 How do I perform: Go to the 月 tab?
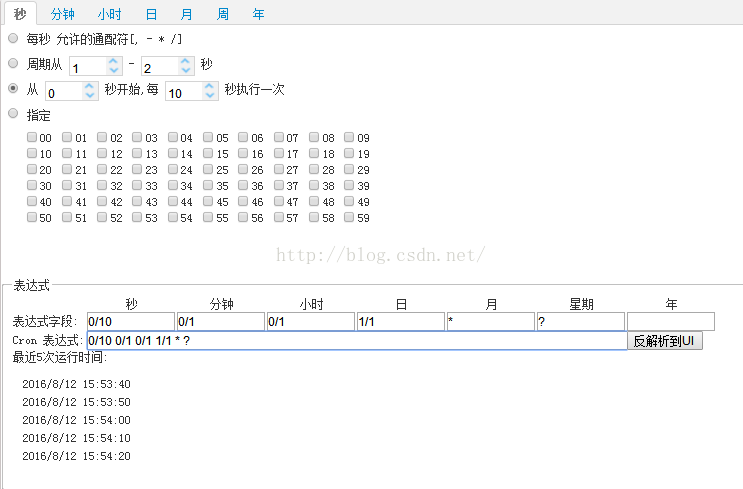click(186, 14)
